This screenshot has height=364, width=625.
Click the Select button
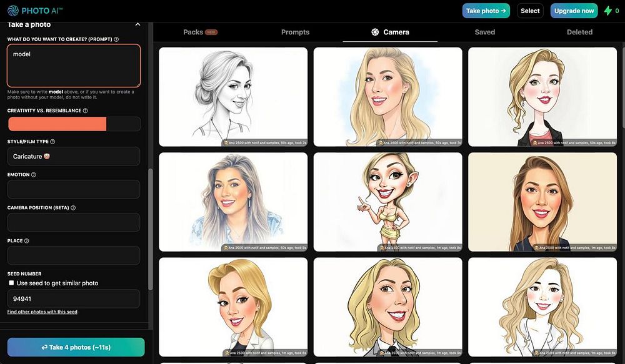530,11
